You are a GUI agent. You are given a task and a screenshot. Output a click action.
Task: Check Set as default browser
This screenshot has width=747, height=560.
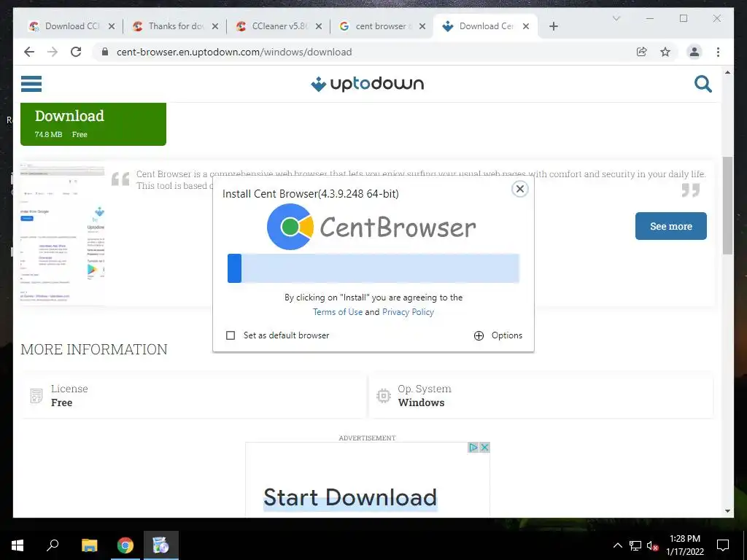(231, 335)
